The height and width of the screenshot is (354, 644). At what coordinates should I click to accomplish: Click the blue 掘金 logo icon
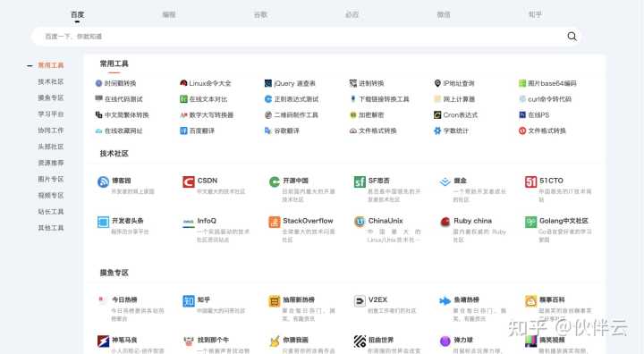point(445,181)
